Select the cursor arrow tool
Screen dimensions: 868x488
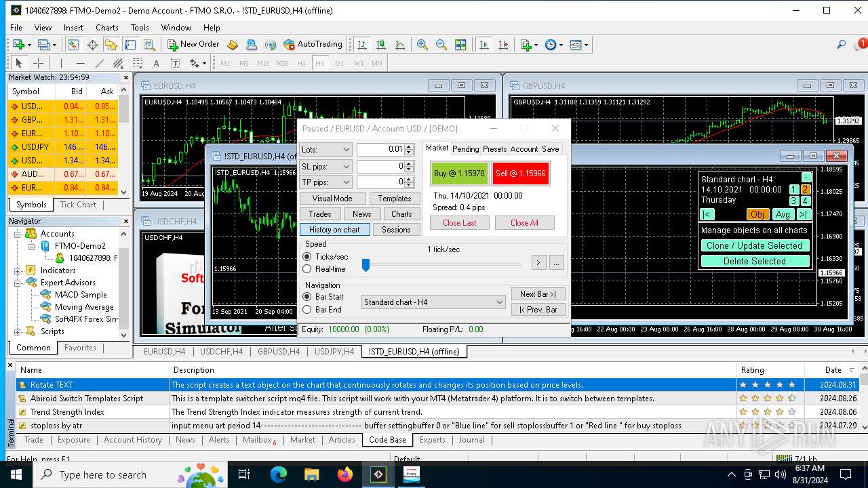(19, 63)
